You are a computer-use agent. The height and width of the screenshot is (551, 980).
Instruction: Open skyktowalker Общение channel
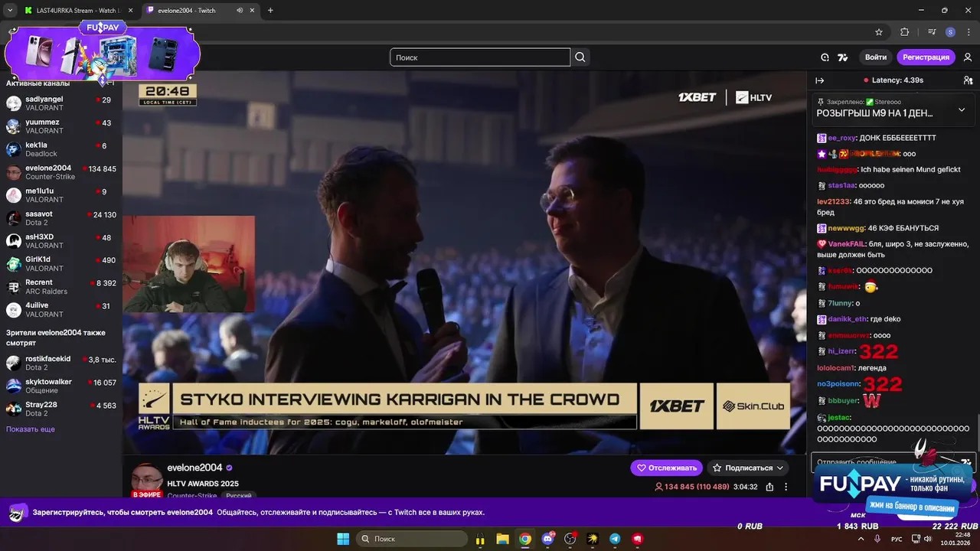pyautogui.click(x=61, y=386)
